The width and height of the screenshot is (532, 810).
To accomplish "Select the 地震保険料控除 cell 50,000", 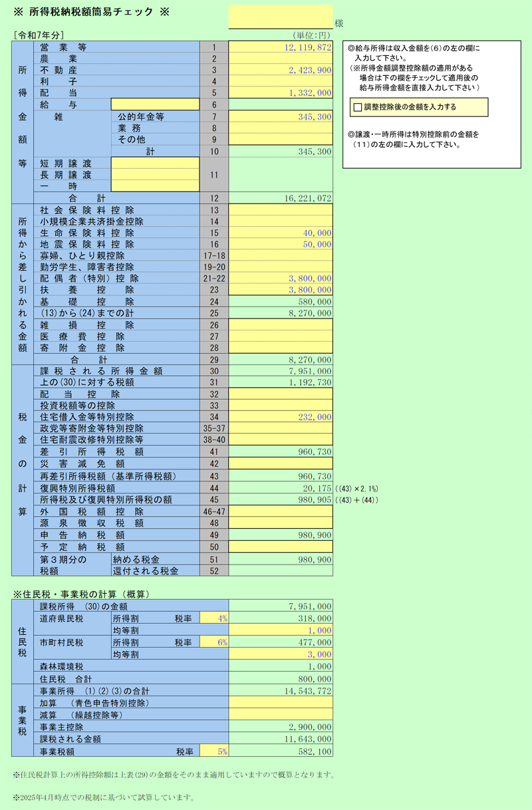I will [x=281, y=244].
